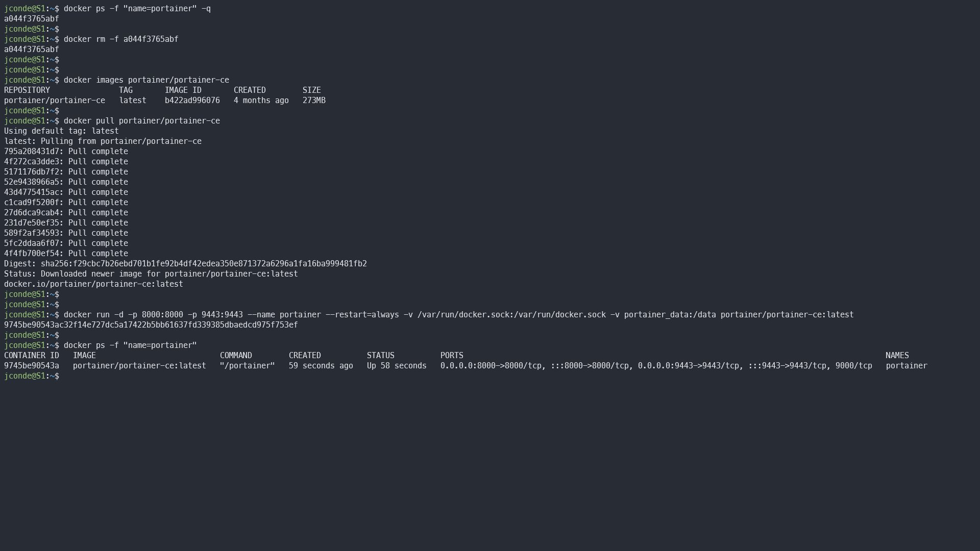Click the docker.io/portainer/portainer-ce:latest line
The width and height of the screenshot is (980, 551).
pos(93,284)
